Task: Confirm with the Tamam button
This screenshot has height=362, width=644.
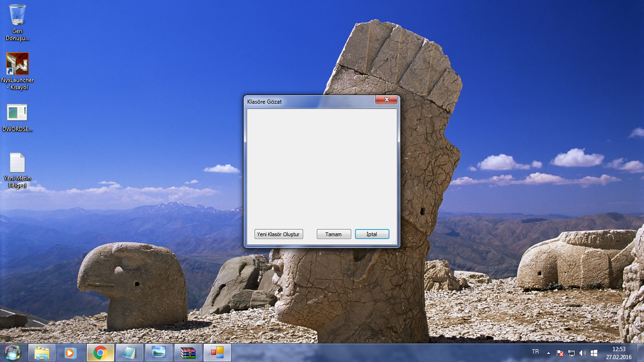Action: tap(334, 234)
